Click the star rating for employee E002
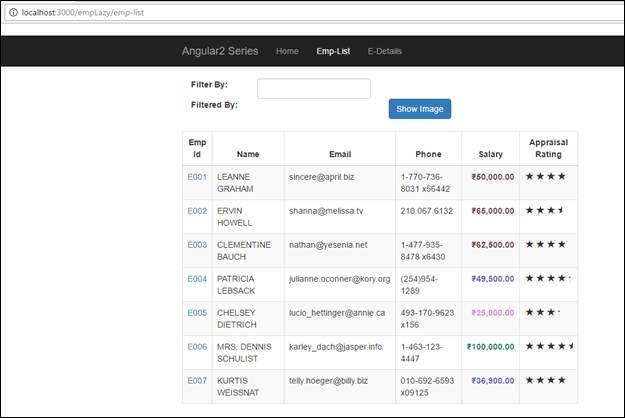The width and height of the screenshot is (625, 418). tap(546, 211)
